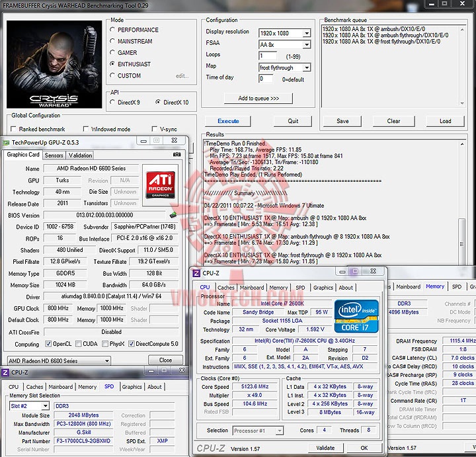Click the Benchmark queue scroll down arrow
476x457 pixels.
click(x=462, y=103)
